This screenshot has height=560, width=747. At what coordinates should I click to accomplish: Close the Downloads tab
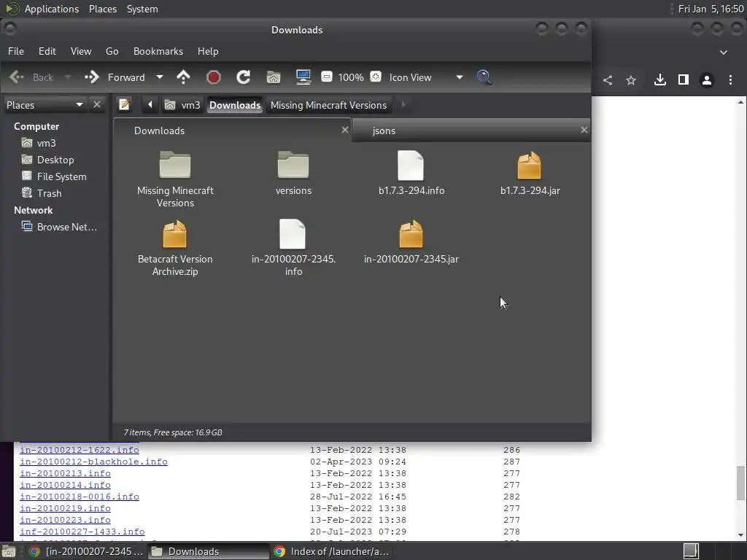click(x=345, y=130)
